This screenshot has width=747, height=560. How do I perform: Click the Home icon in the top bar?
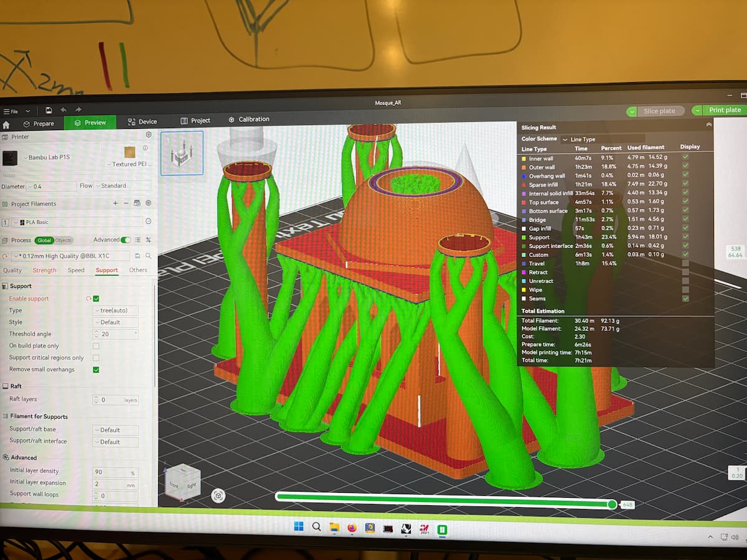pyautogui.click(x=6, y=124)
